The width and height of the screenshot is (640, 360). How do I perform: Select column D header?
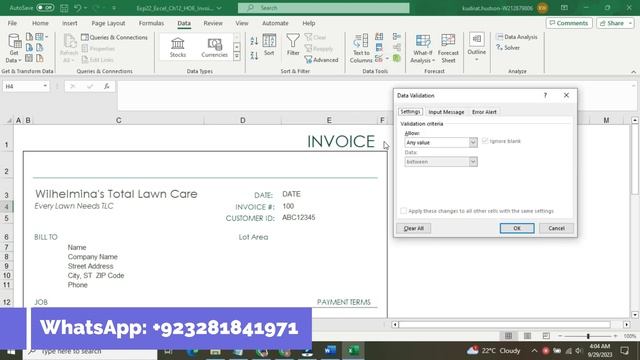pyautogui.click(x=242, y=120)
